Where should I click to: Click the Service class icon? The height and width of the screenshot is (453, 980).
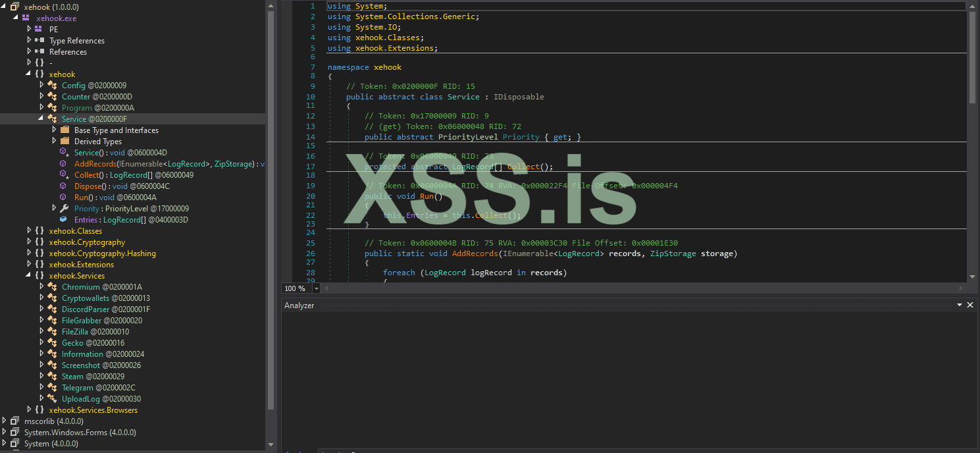pyautogui.click(x=52, y=119)
